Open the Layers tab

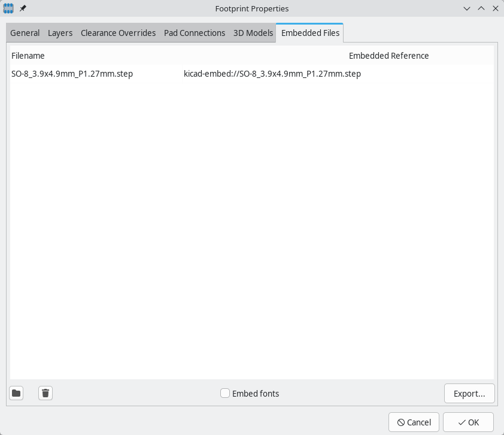[60, 33]
